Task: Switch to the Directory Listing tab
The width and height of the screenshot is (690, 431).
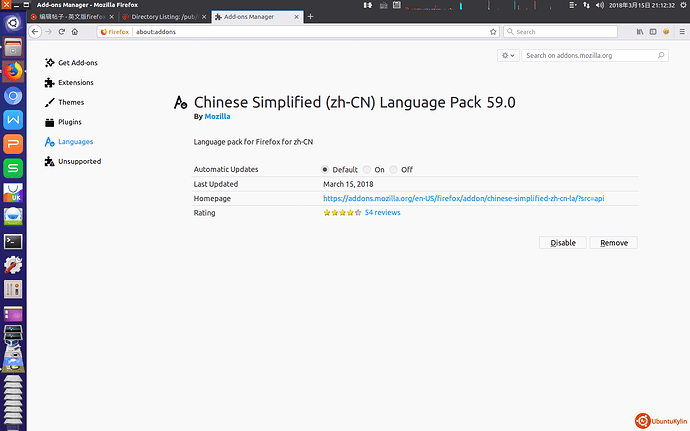Action: click(165, 17)
